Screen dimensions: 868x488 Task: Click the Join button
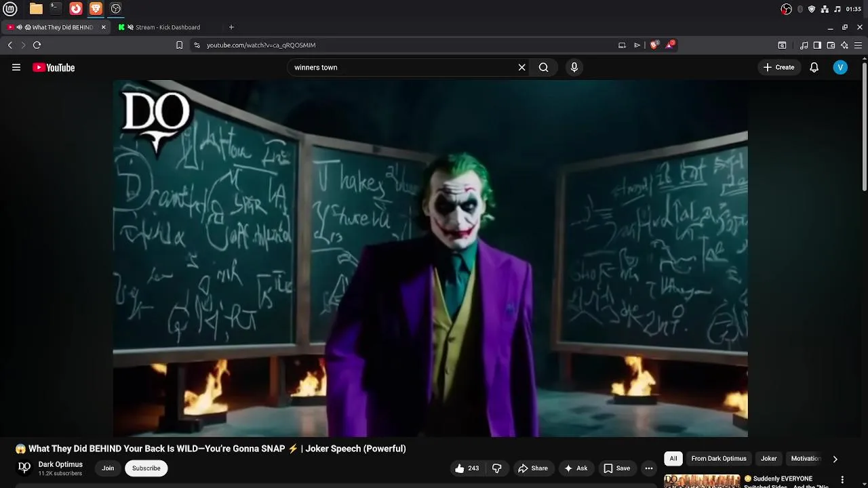108,468
